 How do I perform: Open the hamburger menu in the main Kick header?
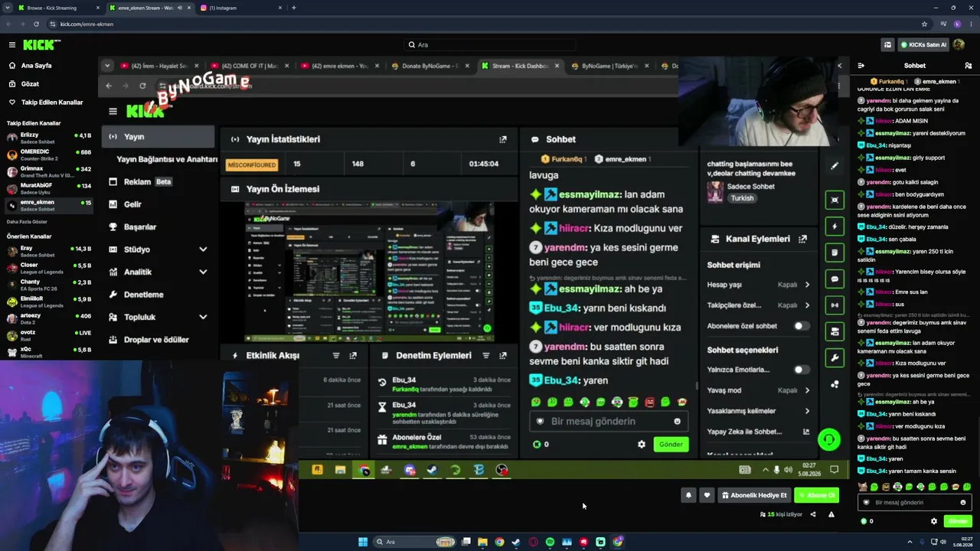pos(12,44)
